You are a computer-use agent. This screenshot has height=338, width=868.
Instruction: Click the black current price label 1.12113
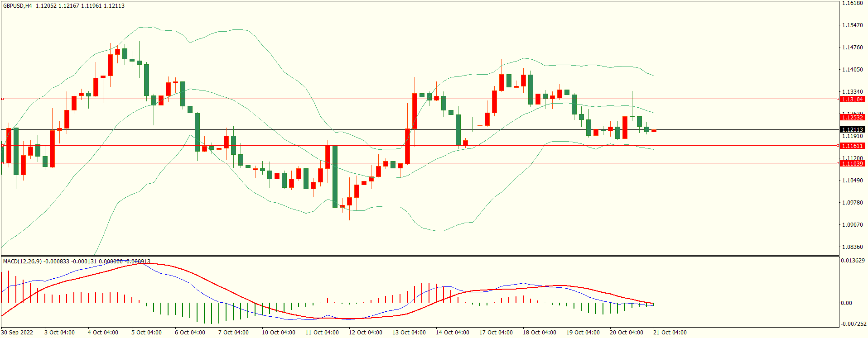point(852,130)
